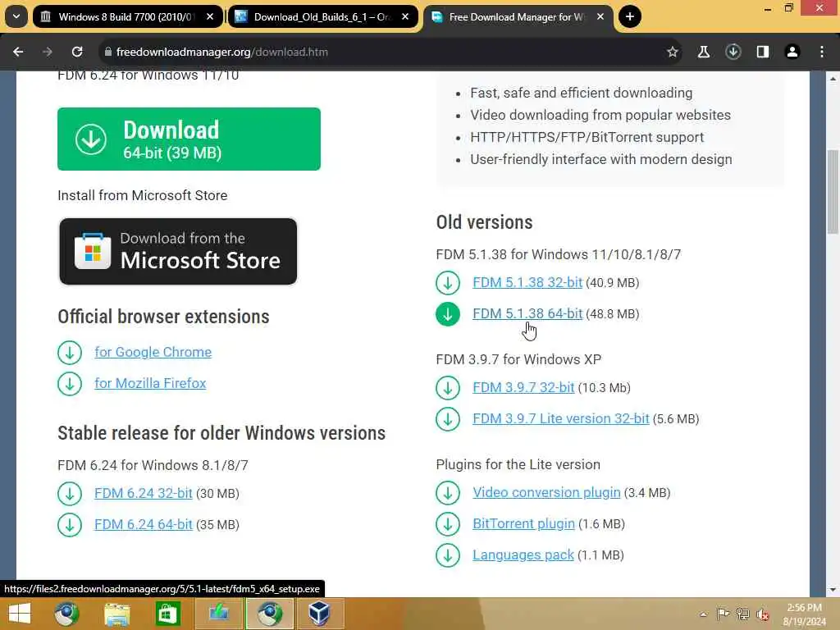Open File Explorer from the taskbar
840x630 pixels.
[116, 614]
